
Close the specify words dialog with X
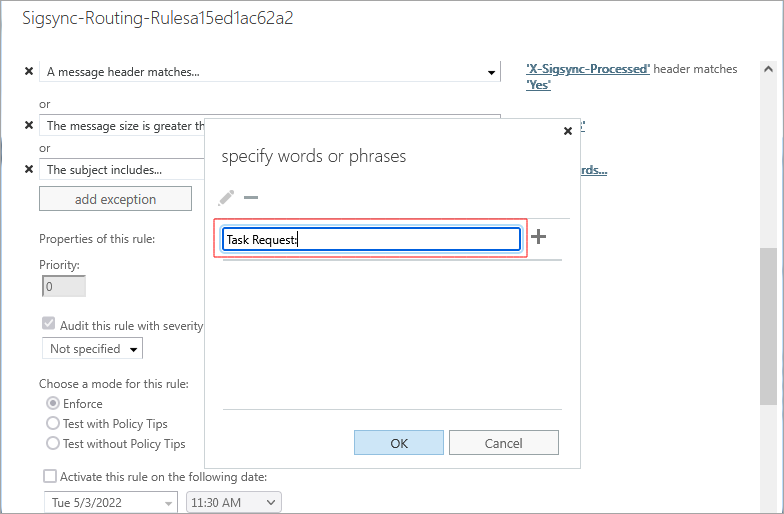tap(568, 131)
